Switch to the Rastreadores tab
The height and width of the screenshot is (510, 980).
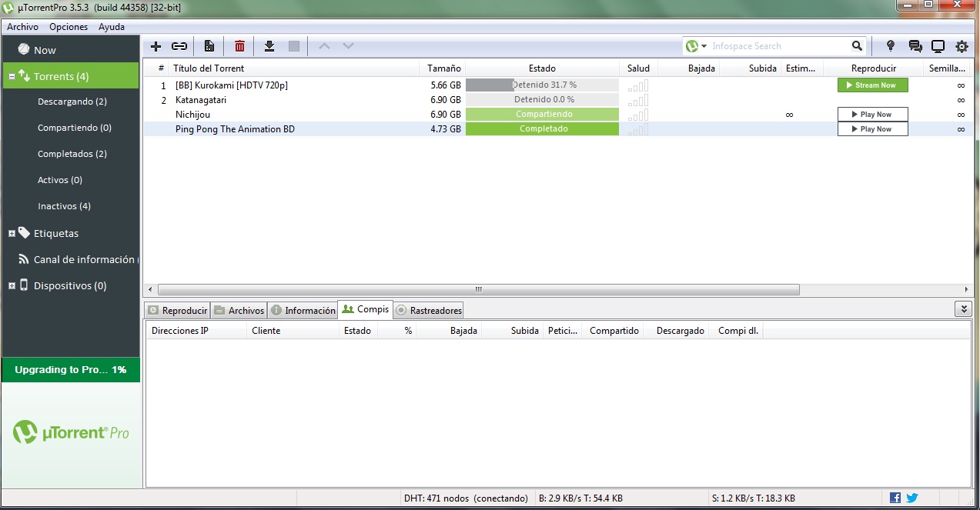(429, 311)
